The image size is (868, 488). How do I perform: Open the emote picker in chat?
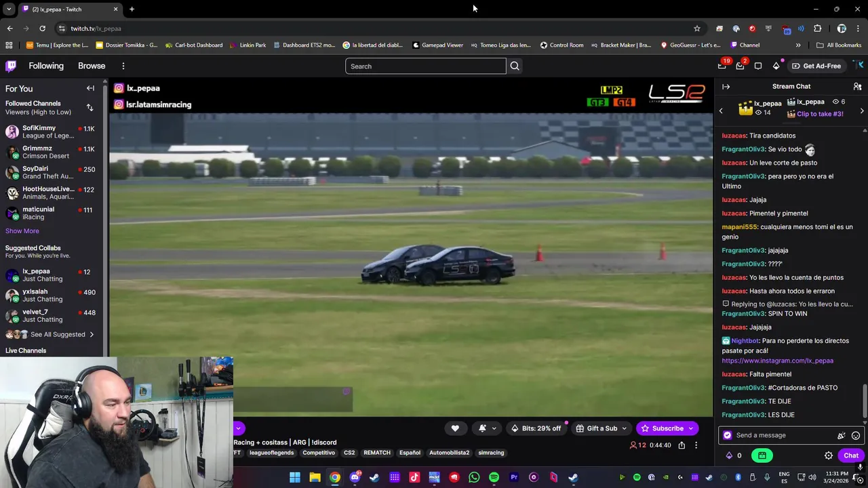(856, 435)
